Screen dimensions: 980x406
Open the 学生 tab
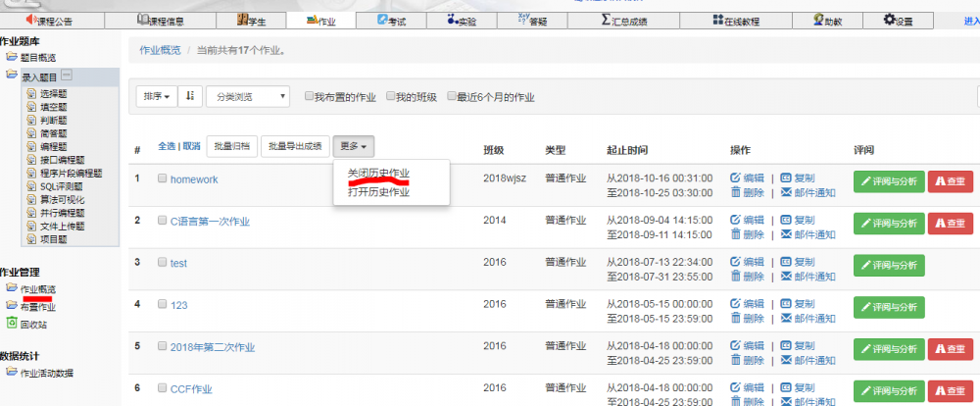tap(251, 21)
